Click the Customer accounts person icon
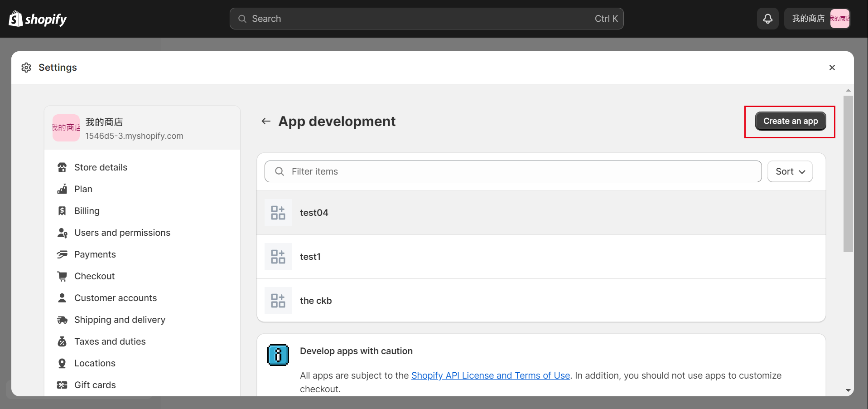The width and height of the screenshot is (868, 409). click(x=62, y=298)
